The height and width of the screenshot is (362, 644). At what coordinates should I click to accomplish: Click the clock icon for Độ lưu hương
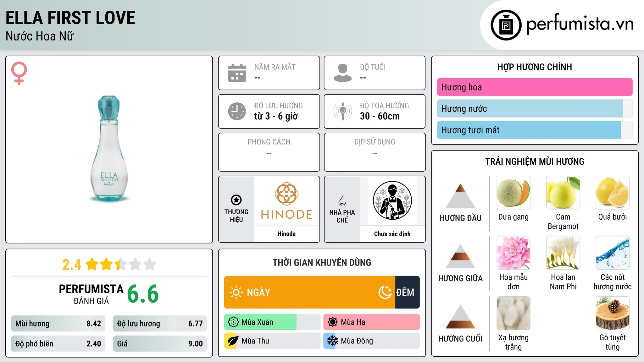pos(237,111)
